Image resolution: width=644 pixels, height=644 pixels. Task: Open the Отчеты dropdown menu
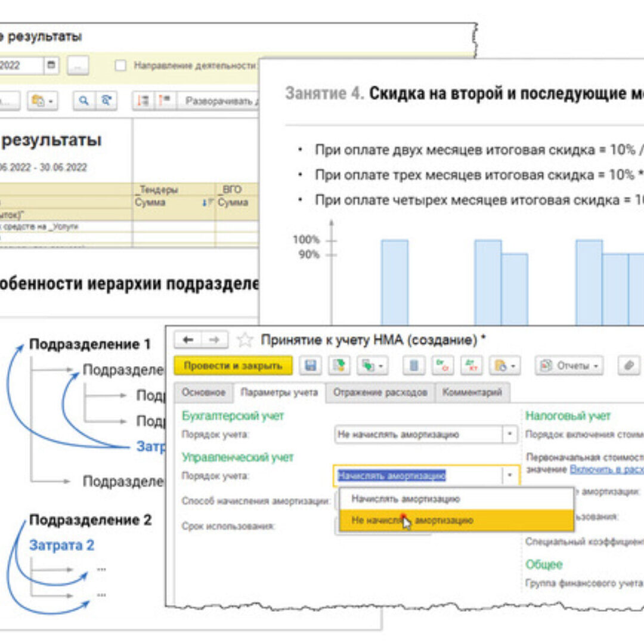point(569,366)
